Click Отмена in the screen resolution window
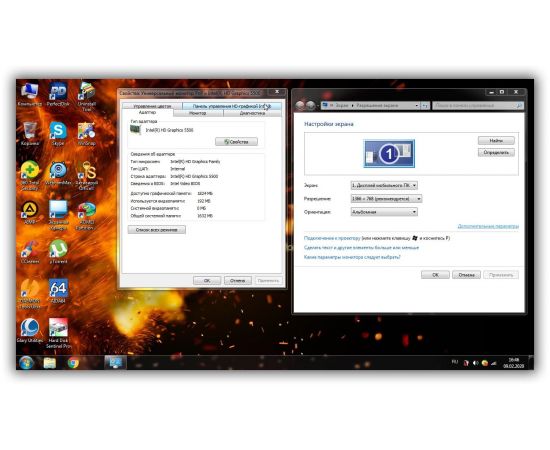550x450 pixels. tap(466, 275)
